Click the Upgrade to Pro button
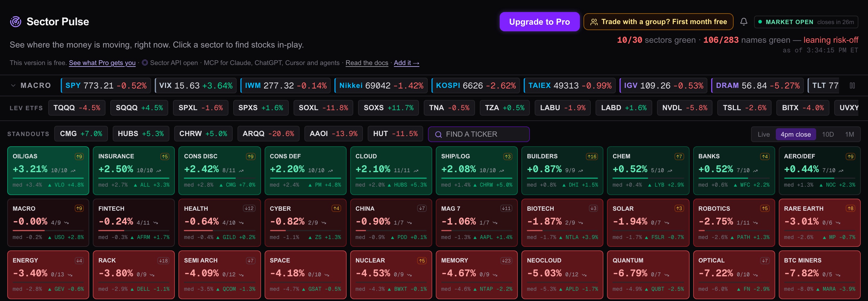The width and height of the screenshot is (868, 301). (539, 22)
